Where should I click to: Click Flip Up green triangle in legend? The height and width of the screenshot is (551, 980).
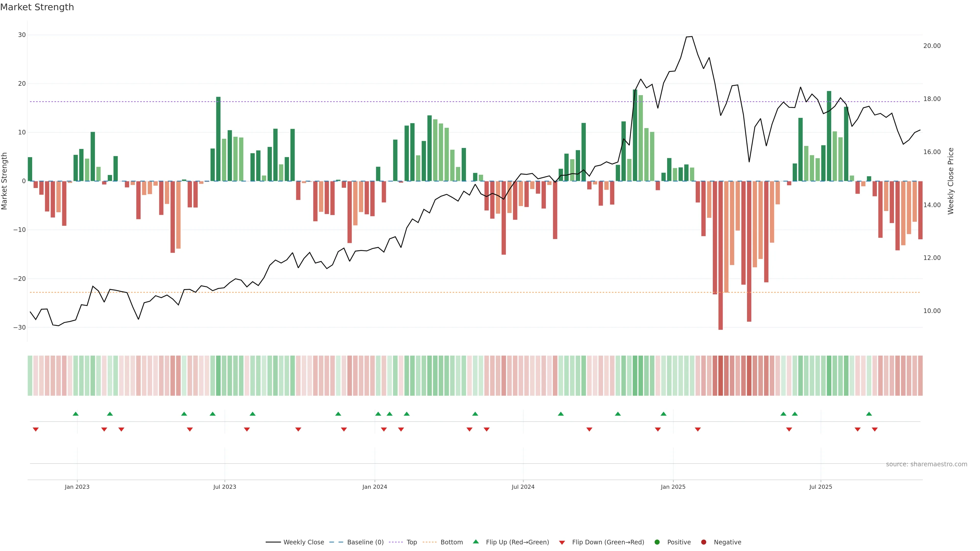pos(475,542)
